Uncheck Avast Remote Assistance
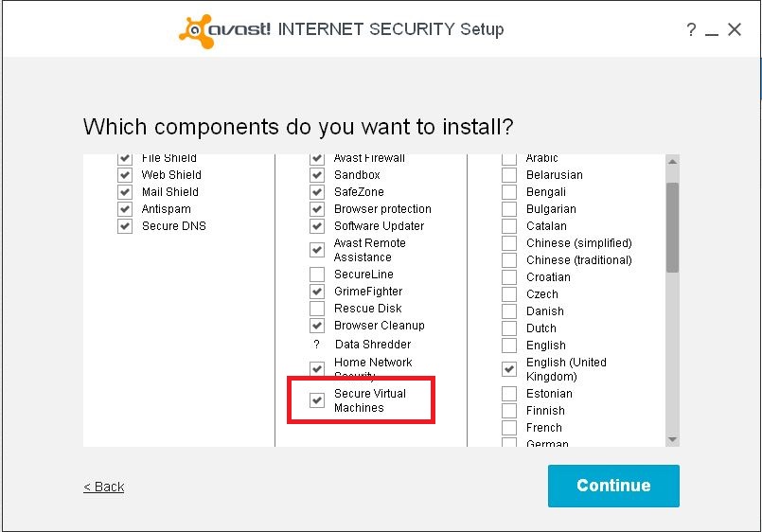This screenshot has height=532, width=762. [x=317, y=250]
